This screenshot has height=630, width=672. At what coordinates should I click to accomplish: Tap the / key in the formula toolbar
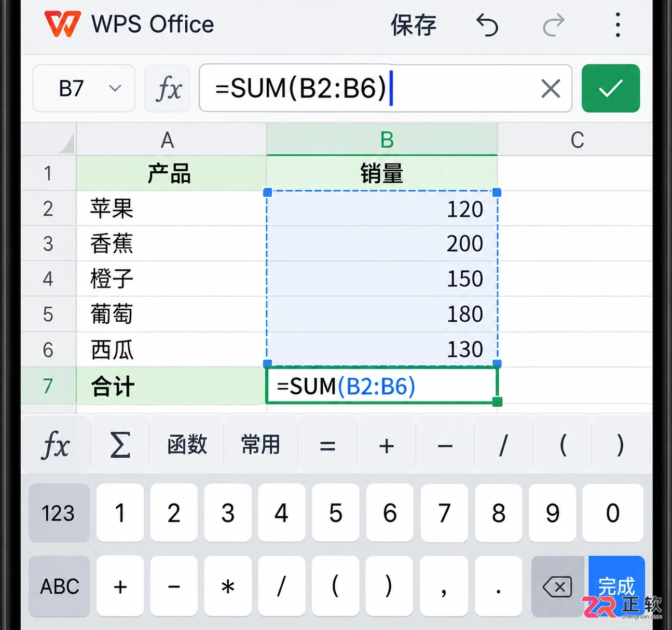point(503,445)
